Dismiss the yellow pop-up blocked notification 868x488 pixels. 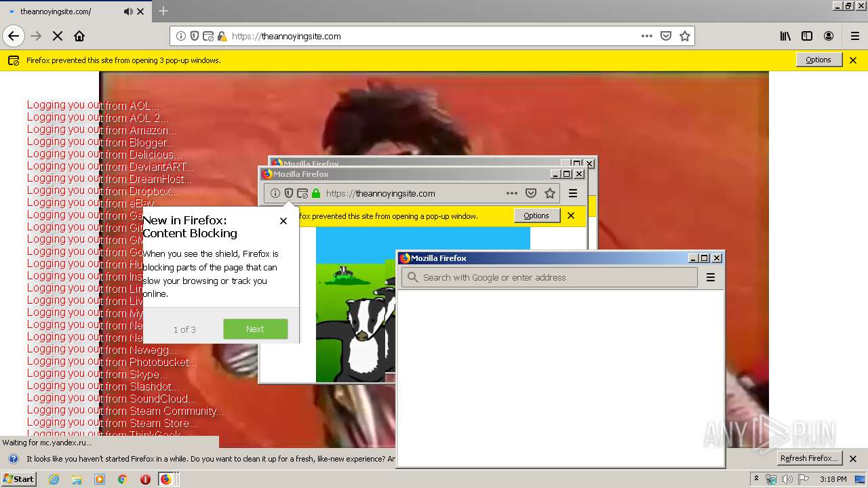(853, 60)
